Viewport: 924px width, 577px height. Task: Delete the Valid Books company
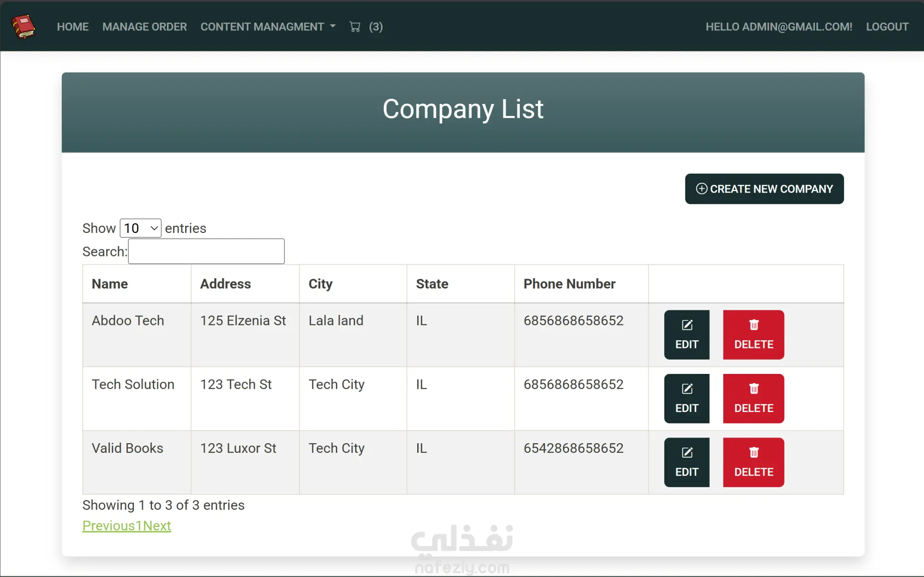click(753, 462)
